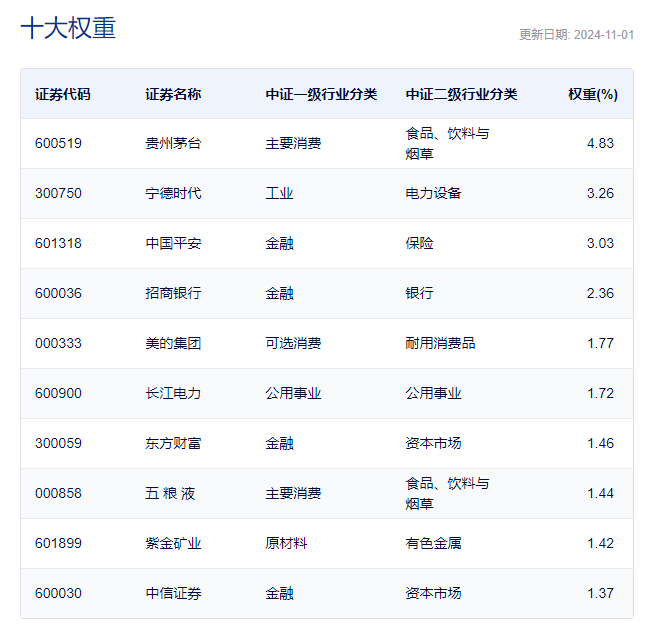The image size is (669, 630).
Task: Click the 中证二级行业分类 column header
Action: click(461, 94)
